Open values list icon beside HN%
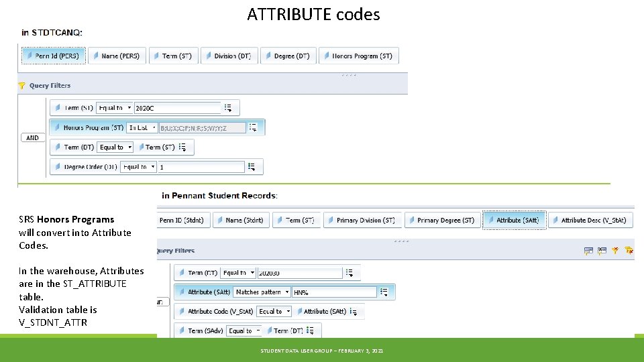The image size is (644, 362). click(x=384, y=292)
